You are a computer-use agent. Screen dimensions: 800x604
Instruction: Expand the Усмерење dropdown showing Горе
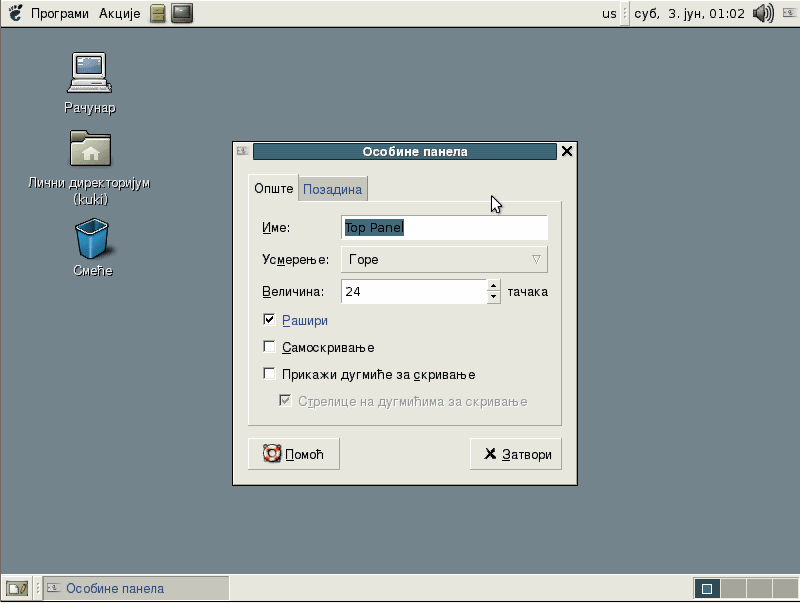coord(444,260)
